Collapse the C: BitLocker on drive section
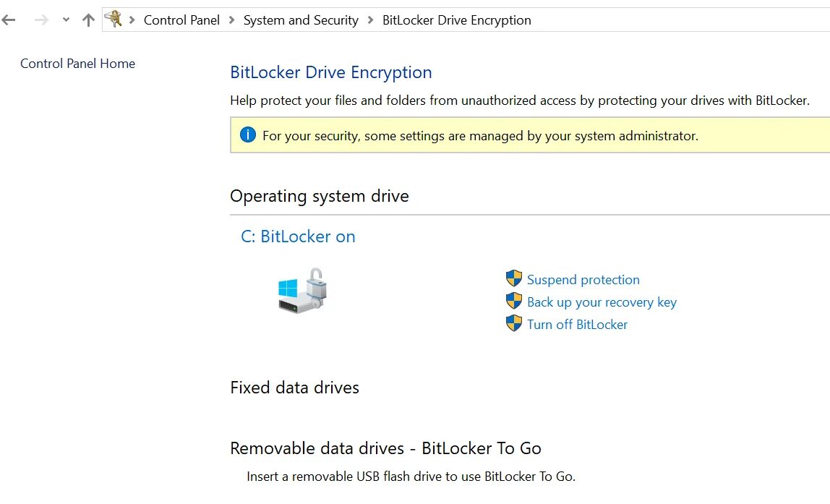Screen dimensions: 830x504 [x=298, y=236]
